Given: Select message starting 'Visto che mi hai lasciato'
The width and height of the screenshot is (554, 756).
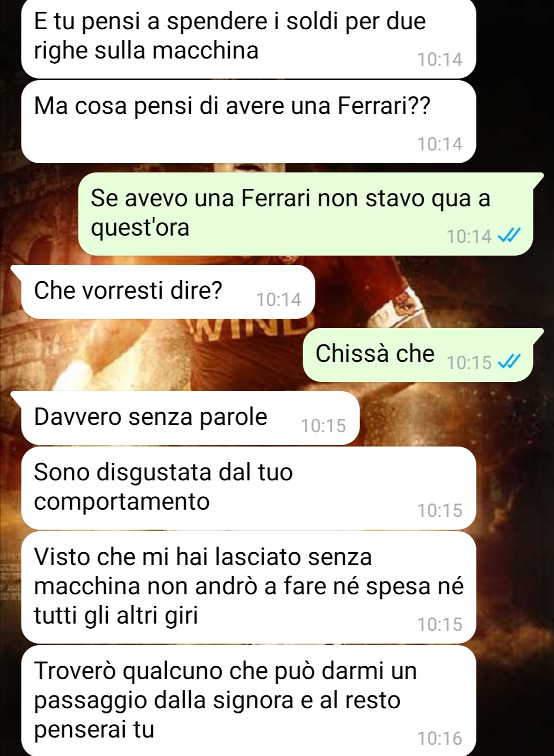Looking at the screenshot, I should point(249,588).
